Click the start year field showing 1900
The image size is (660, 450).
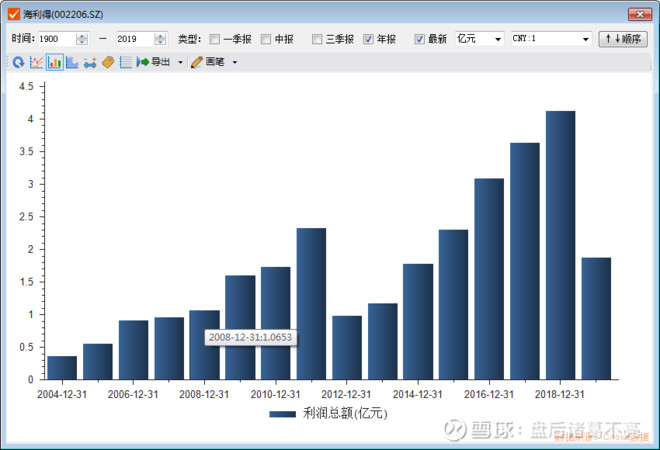pyautogui.click(x=55, y=39)
